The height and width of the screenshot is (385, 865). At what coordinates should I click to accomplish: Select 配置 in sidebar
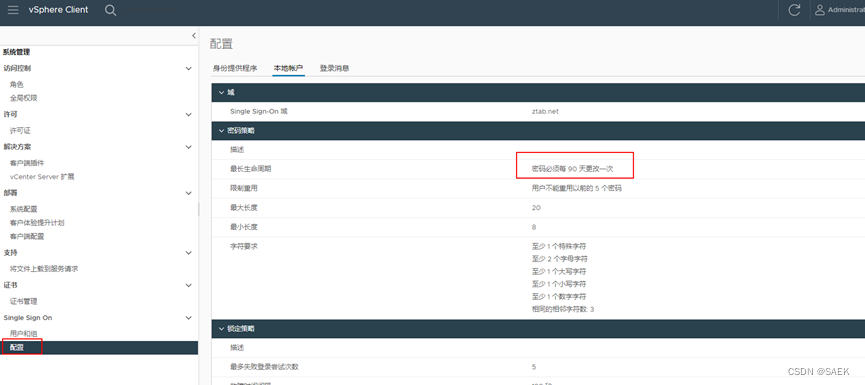pos(99,347)
